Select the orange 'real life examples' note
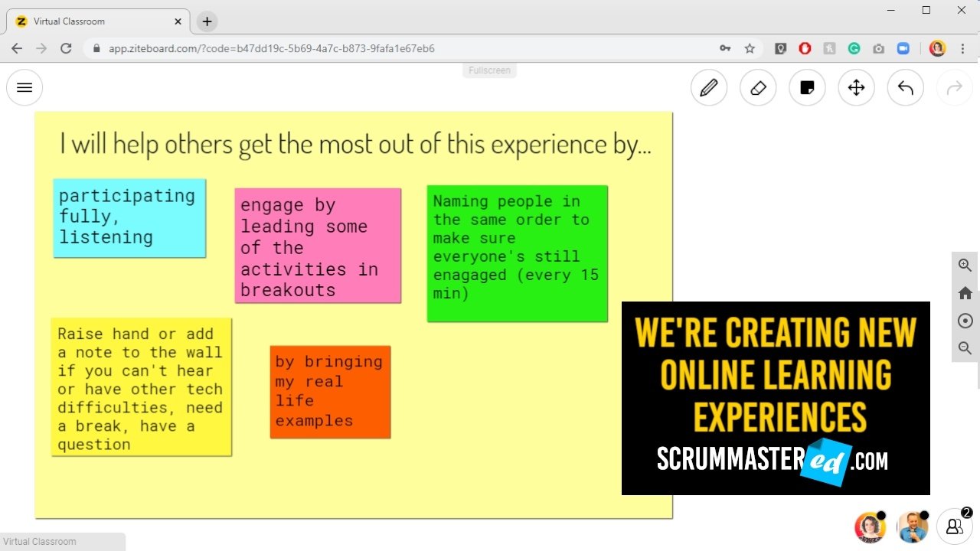This screenshot has height=551, width=980. point(330,392)
